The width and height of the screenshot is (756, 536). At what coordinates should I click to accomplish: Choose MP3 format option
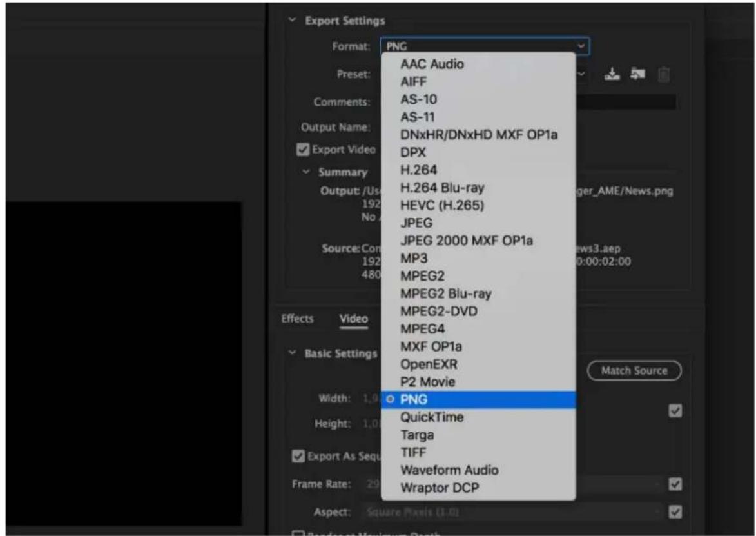pyautogui.click(x=478, y=258)
